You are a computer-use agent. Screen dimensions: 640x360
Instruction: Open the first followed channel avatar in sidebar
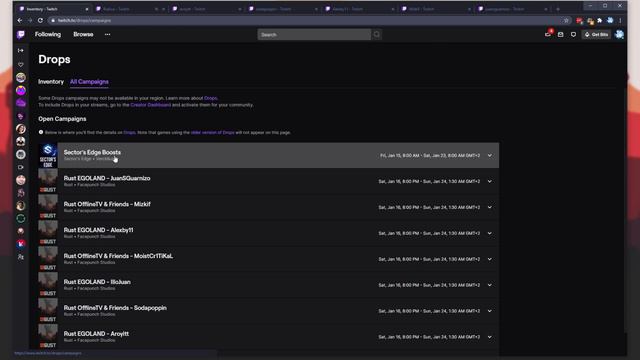[x=21, y=78]
